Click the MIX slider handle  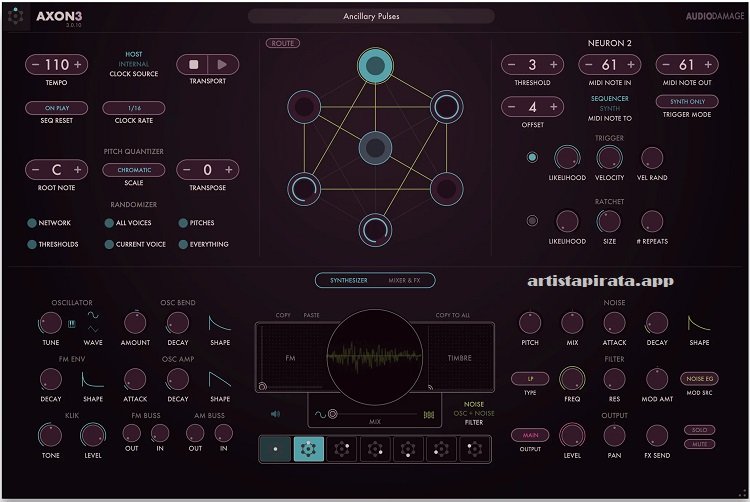click(332, 414)
